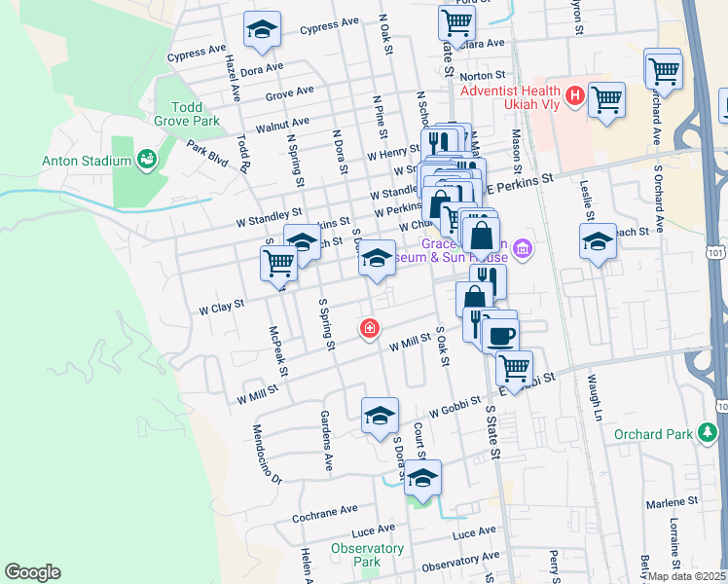Select the McPeak St label
The image size is (728, 584).
(x=278, y=351)
